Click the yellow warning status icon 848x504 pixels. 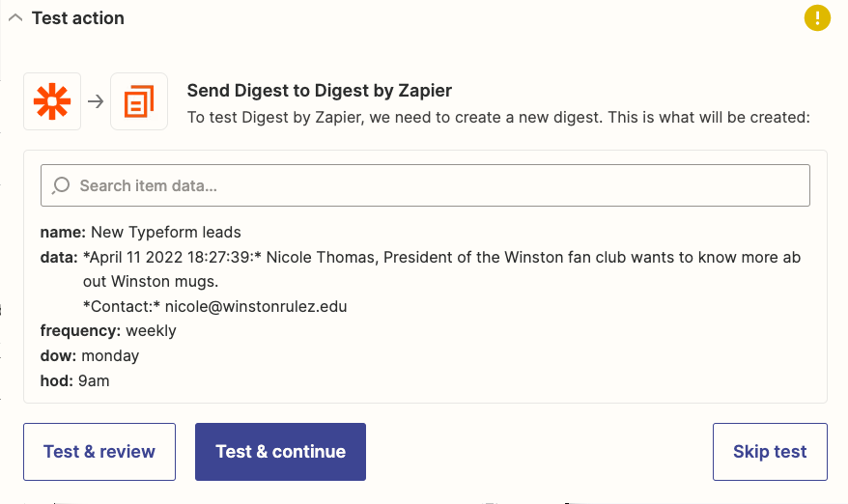point(817,18)
